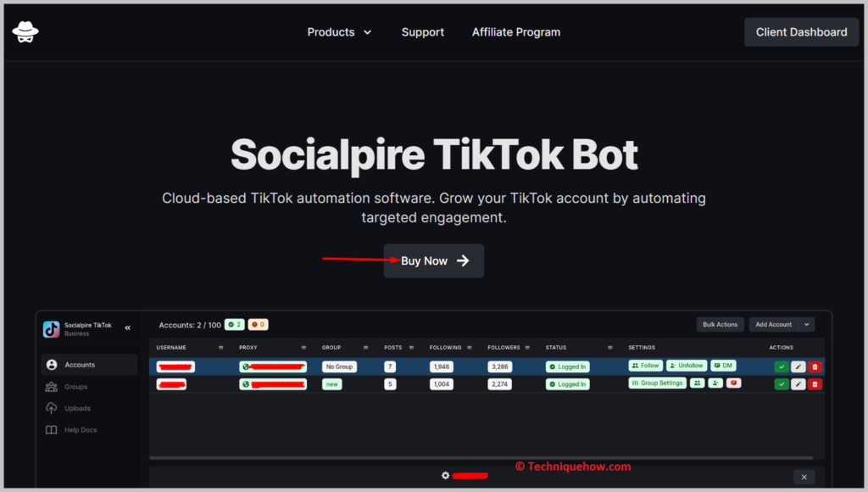Click the Socialpire hat logo
This screenshot has height=492, width=868.
25,32
